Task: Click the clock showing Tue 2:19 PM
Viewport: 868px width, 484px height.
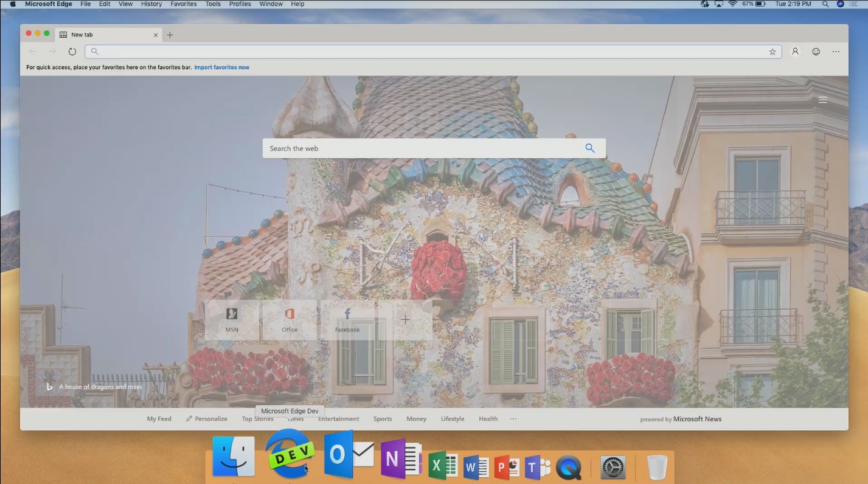Action: tap(793, 4)
